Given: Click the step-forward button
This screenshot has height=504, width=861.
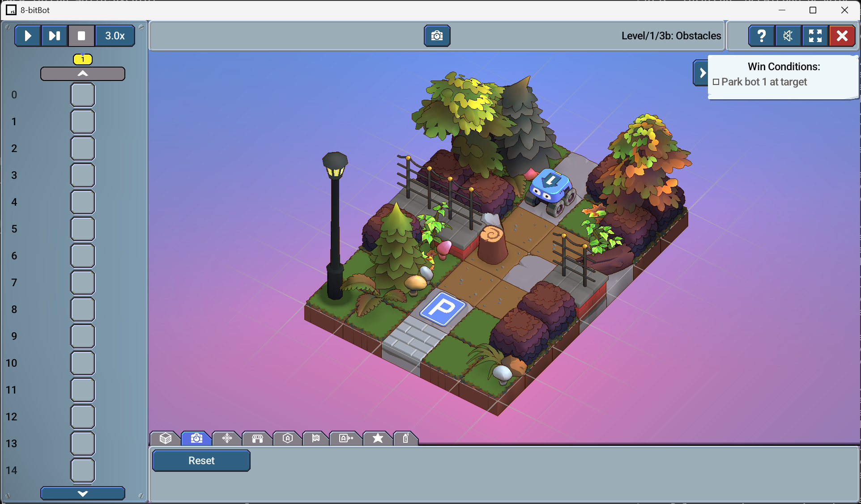Looking at the screenshot, I should click(54, 36).
